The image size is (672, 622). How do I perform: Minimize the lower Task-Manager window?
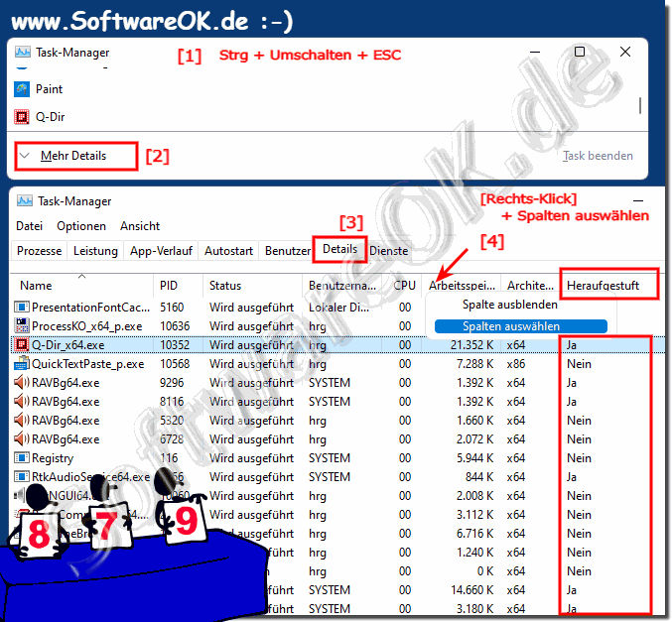pyautogui.click(x=638, y=200)
